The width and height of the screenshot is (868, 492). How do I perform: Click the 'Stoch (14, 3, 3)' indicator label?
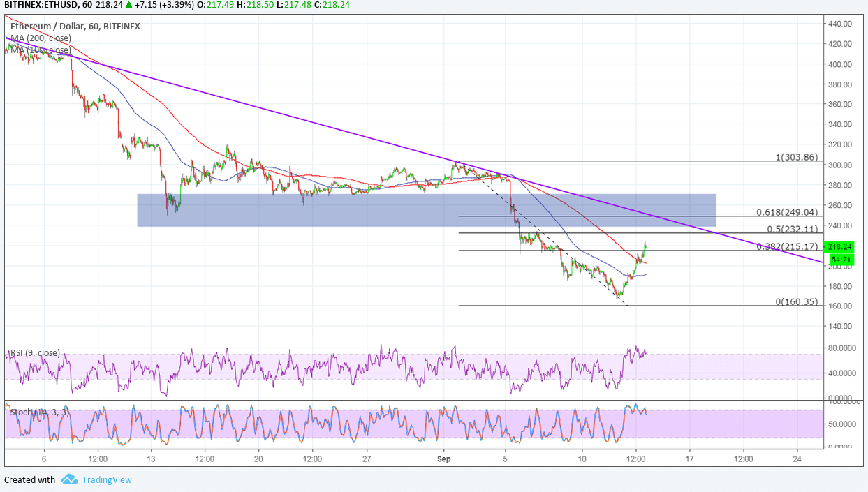click(41, 412)
